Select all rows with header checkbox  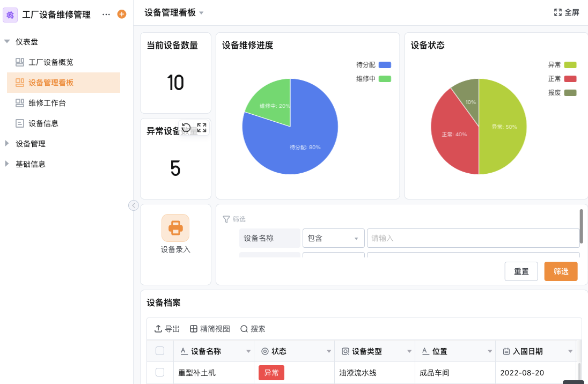[x=160, y=351]
